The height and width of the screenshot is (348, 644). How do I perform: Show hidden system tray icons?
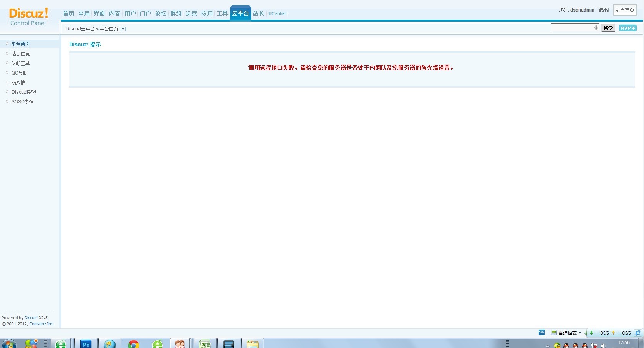click(548, 346)
